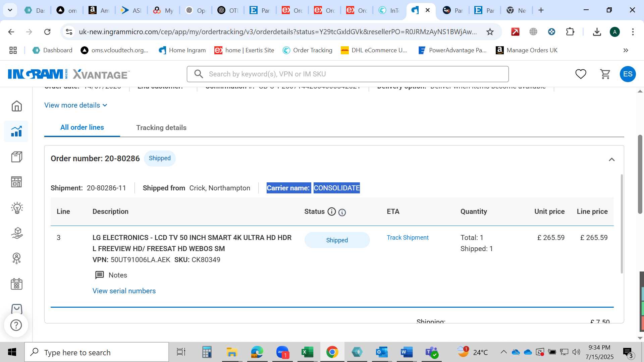Open the shopping cart icon
The height and width of the screenshot is (362, 644).
point(605,74)
